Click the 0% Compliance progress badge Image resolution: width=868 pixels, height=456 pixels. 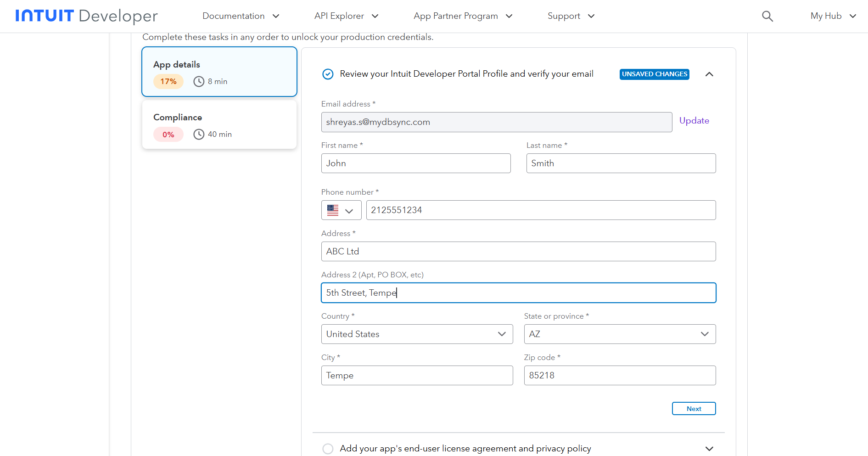(168, 135)
